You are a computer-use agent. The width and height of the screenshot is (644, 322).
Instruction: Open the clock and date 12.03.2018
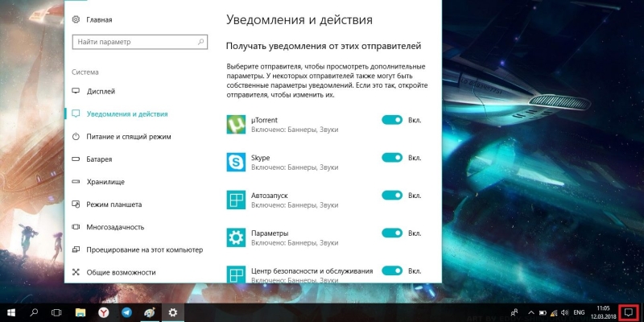tap(603, 313)
